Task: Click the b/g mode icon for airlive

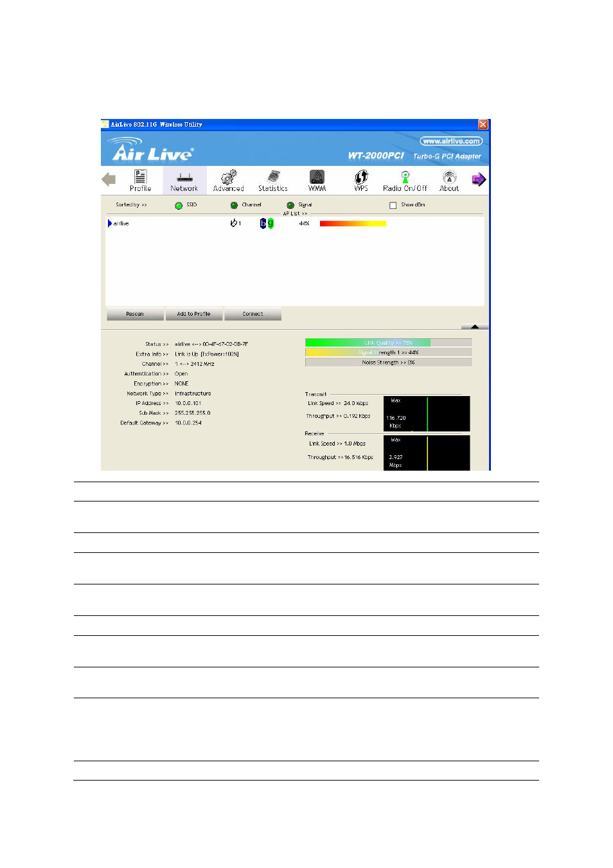Action: coord(267,223)
